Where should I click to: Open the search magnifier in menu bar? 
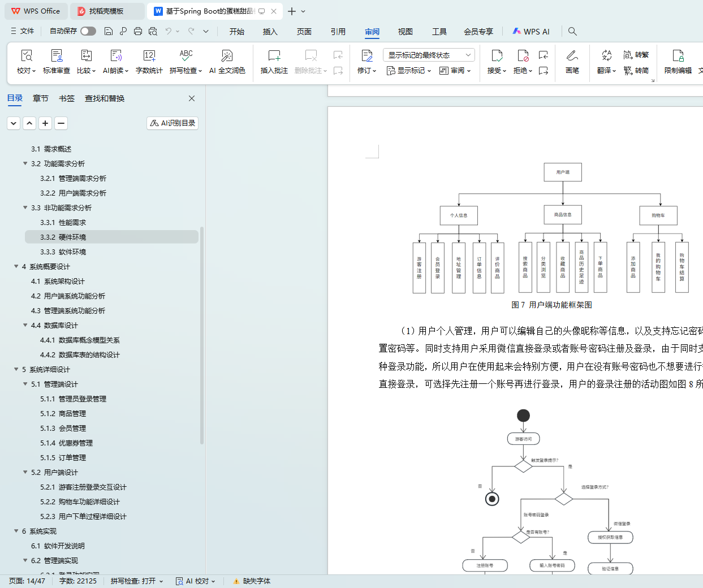click(572, 32)
